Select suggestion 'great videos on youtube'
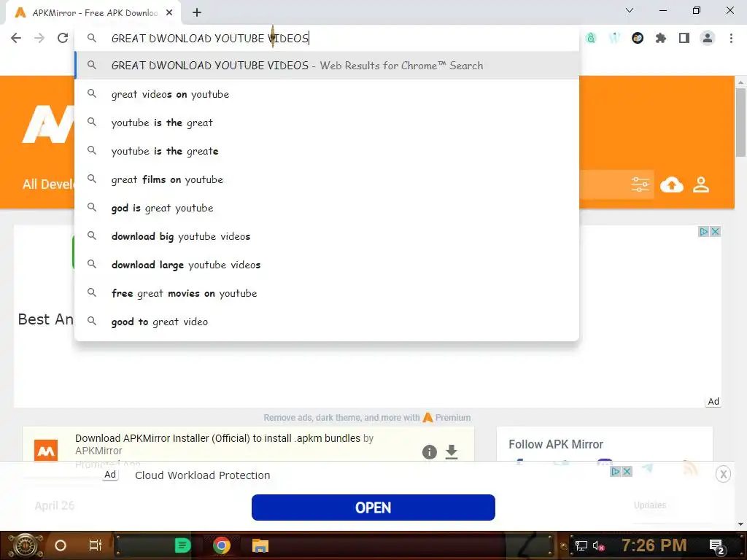The height and width of the screenshot is (560, 747). point(327,94)
